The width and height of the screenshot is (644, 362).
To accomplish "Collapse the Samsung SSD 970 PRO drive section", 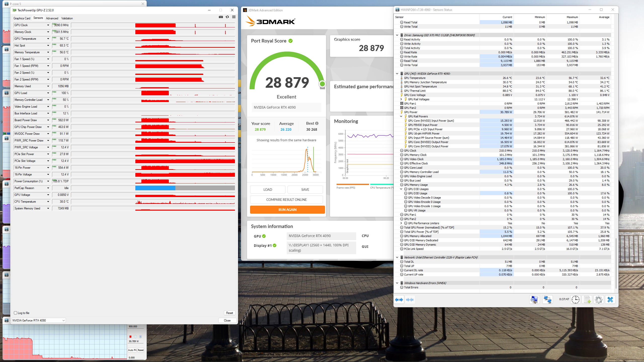I will (x=397, y=35).
